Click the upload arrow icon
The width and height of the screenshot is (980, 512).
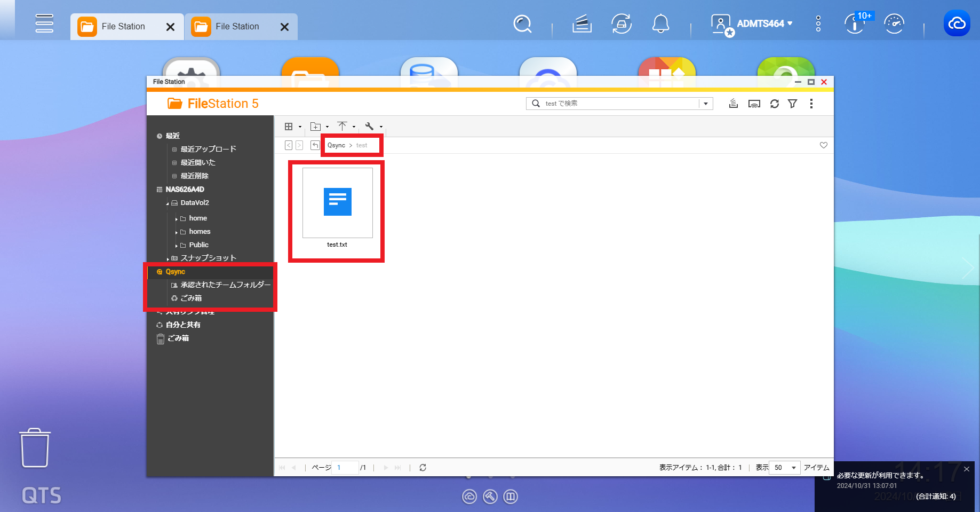tap(342, 126)
